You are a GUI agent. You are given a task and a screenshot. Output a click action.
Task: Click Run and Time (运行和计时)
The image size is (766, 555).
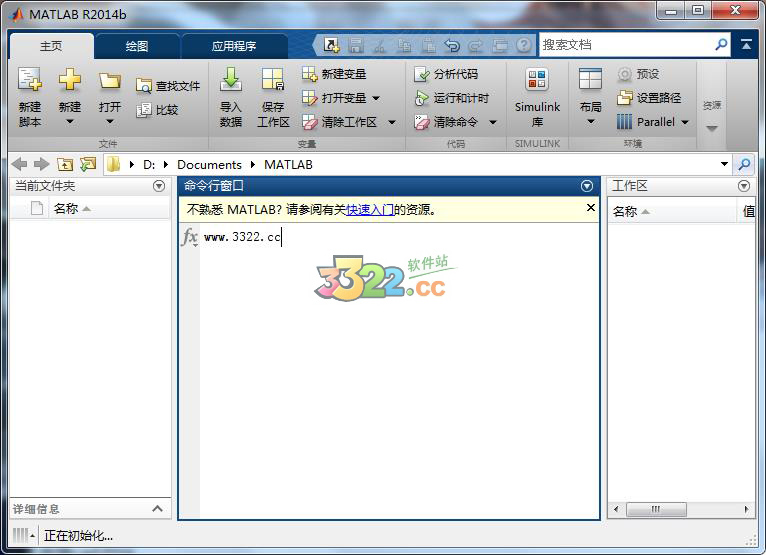[x=451, y=98]
